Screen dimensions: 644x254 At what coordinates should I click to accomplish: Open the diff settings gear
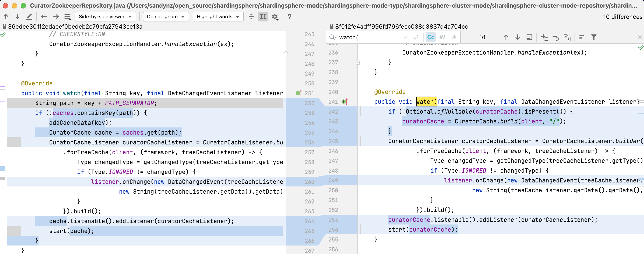click(x=275, y=17)
